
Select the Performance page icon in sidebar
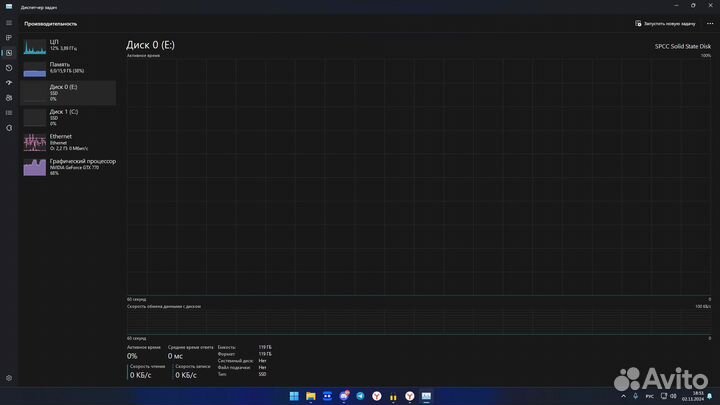click(x=8, y=52)
